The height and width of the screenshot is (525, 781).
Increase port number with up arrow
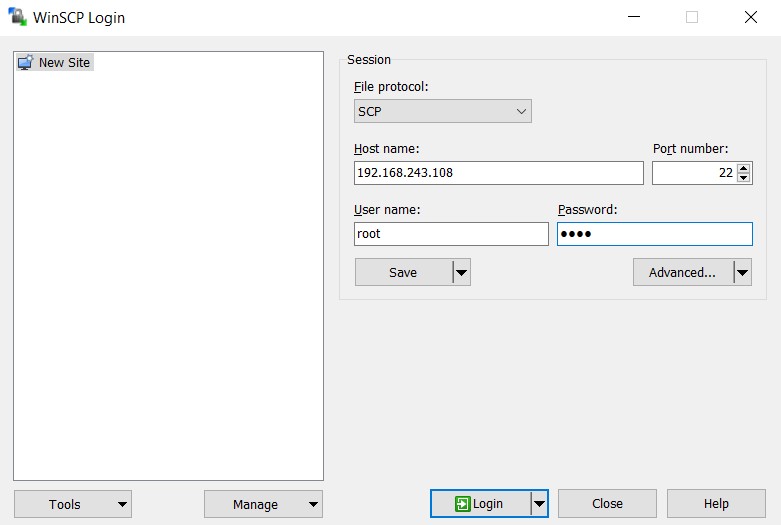click(743, 168)
